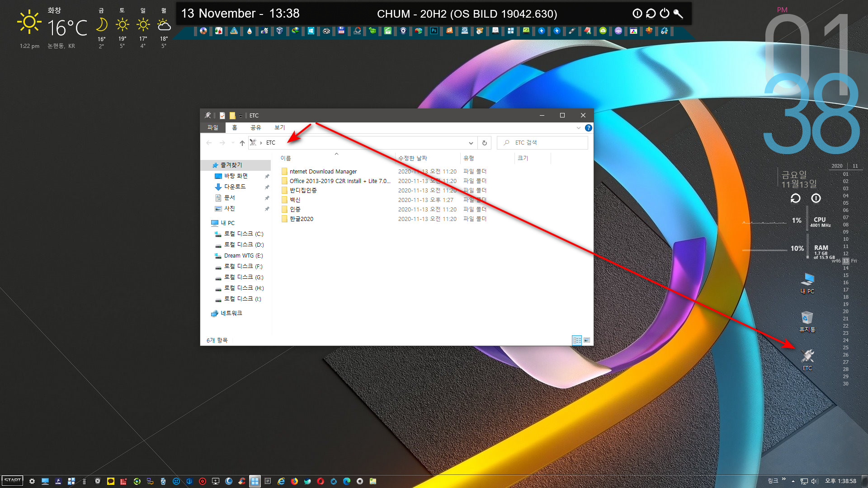Click the system clock 오후 1:38:58

tap(840, 481)
